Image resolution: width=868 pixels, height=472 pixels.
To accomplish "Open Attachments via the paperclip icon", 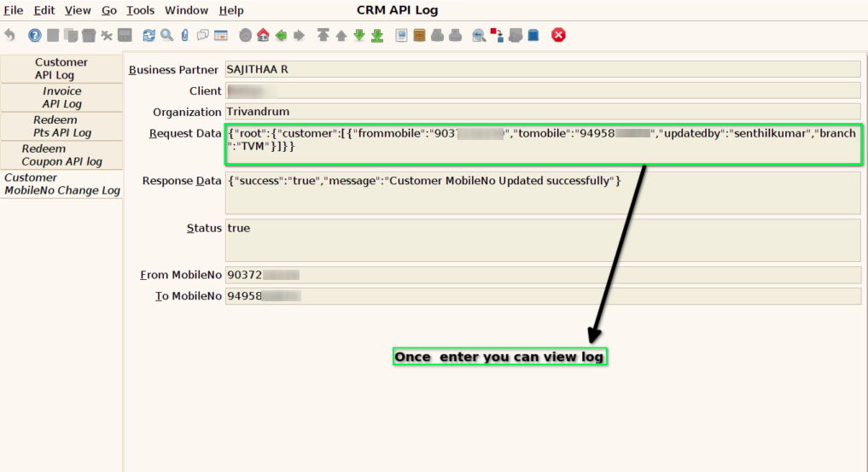I will (185, 35).
